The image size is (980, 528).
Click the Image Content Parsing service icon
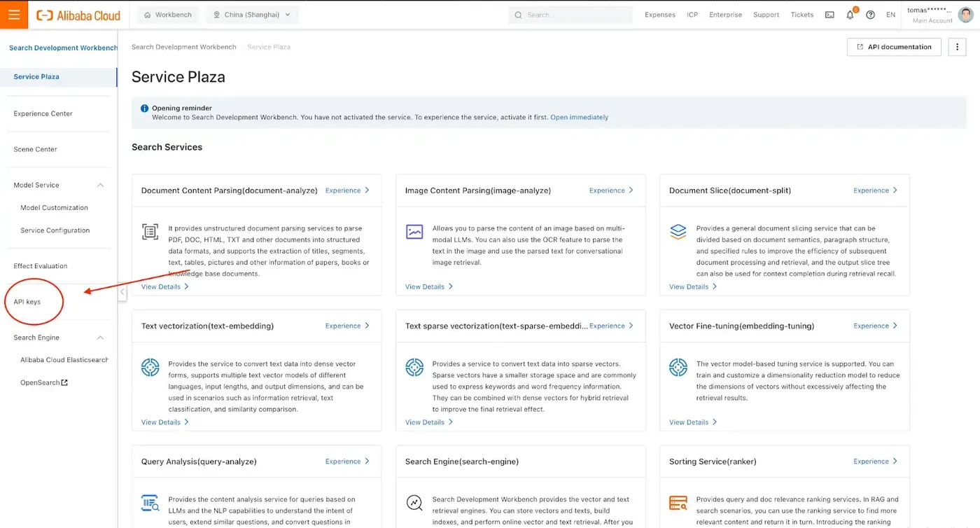click(414, 232)
